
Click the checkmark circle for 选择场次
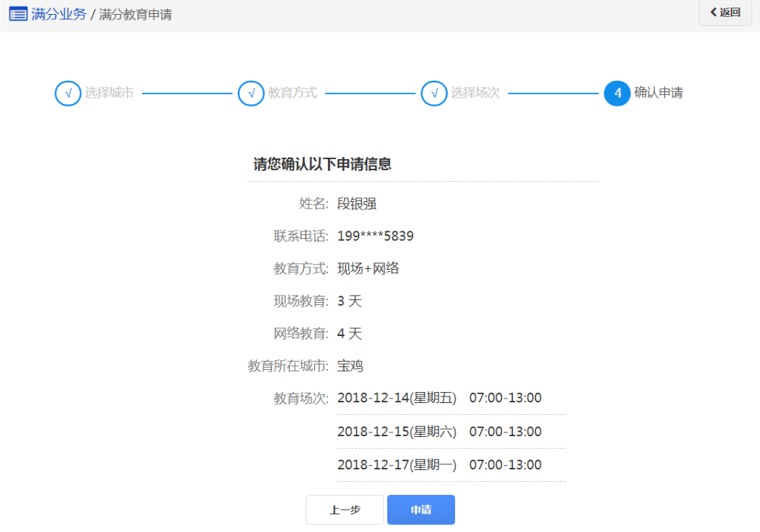point(434,94)
